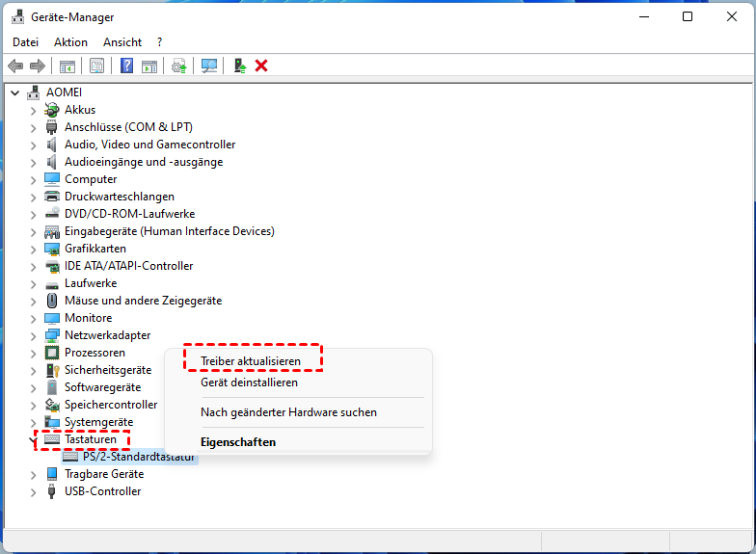Expand the Akkus category
The height and width of the screenshot is (554, 756).
point(33,110)
